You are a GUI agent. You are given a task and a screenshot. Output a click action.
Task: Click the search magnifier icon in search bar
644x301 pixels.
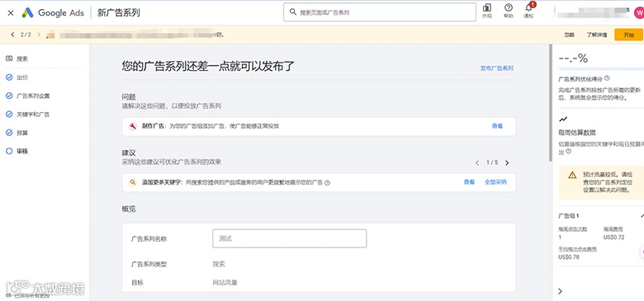coord(293,12)
